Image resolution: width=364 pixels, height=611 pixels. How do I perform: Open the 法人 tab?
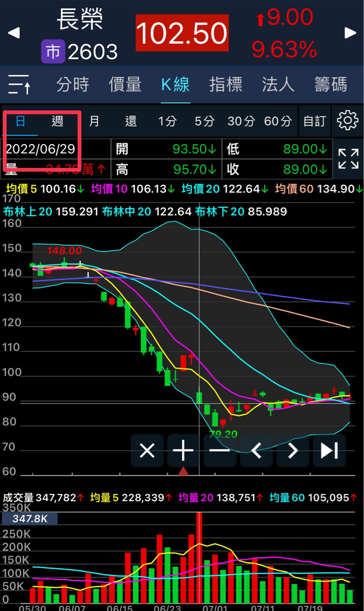pos(278,84)
